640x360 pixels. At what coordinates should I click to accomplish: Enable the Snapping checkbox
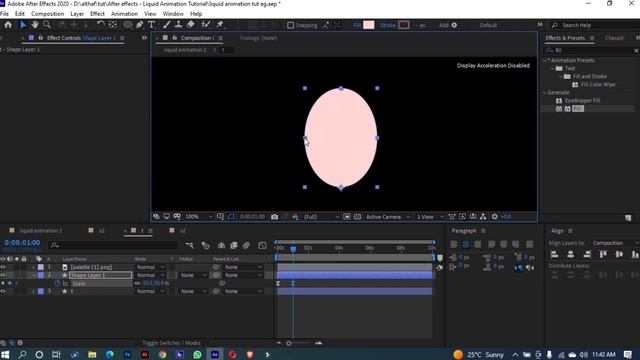click(291, 25)
